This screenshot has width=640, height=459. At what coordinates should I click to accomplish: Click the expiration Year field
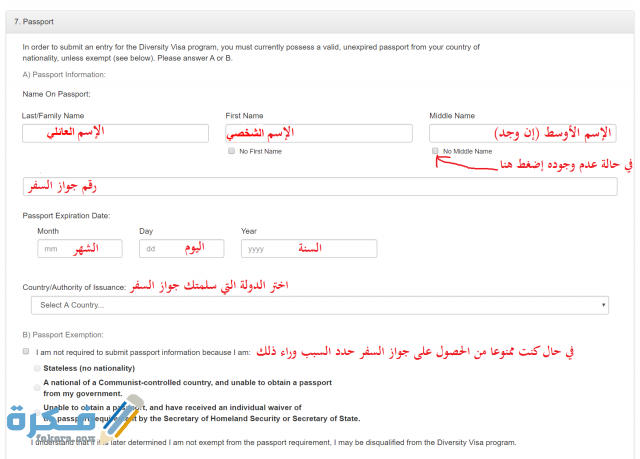pos(309,248)
